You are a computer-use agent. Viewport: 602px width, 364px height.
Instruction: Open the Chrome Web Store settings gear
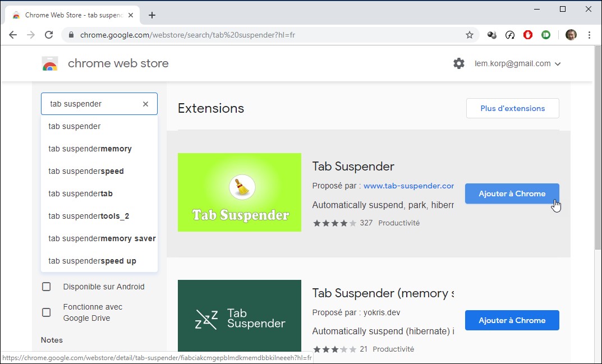459,63
